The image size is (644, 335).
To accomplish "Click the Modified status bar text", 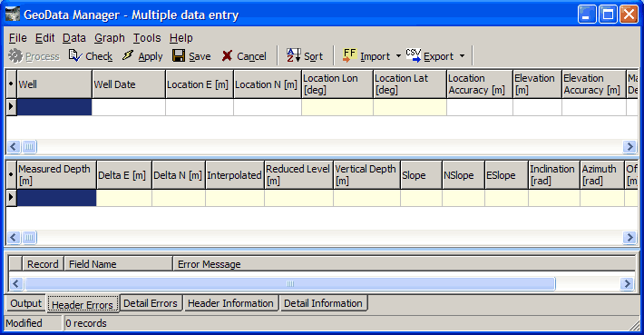I will (x=24, y=323).
